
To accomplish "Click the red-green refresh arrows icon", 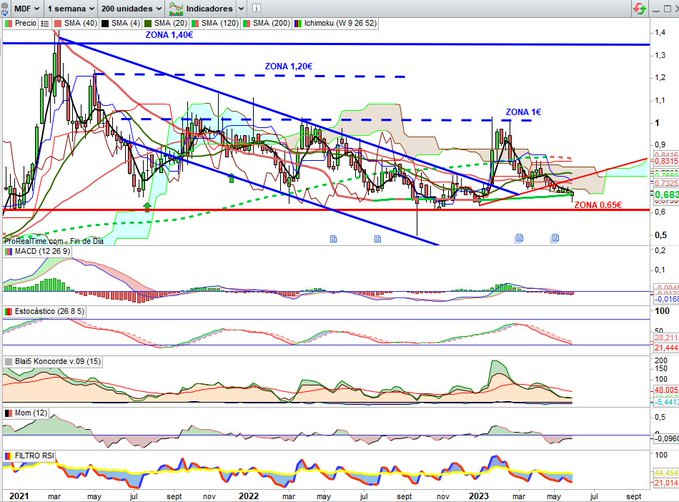I will click(x=639, y=8).
